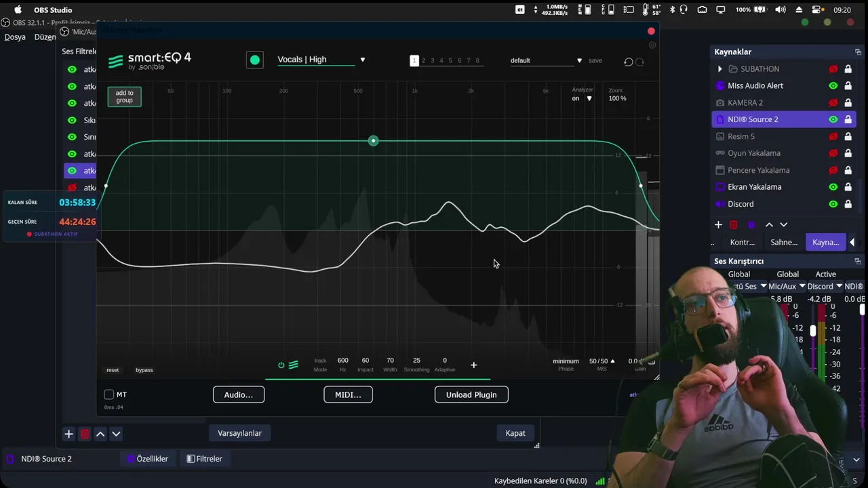Image resolution: width=868 pixels, height=488 pixels.
Task: Expand the SUBATHON group
Action: [719, 69]
